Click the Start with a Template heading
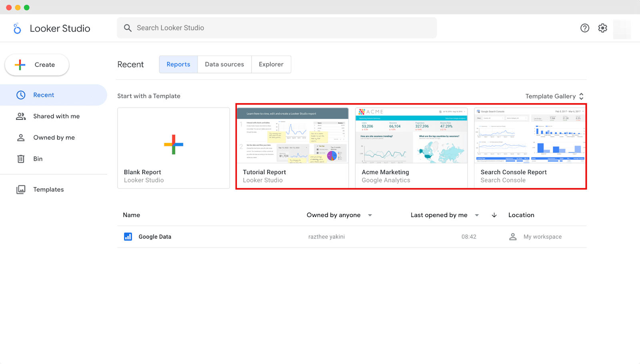 [x=149, y=96]
